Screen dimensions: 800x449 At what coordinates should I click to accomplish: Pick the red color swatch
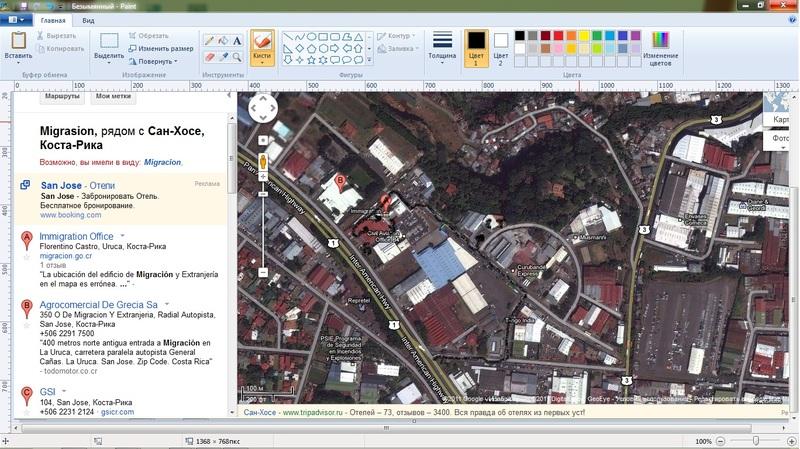[558, 35]
